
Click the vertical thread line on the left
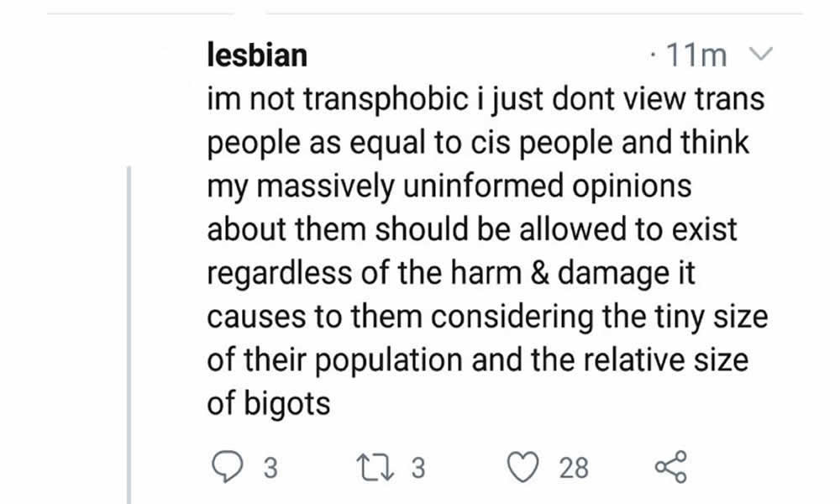pos(129,336)
